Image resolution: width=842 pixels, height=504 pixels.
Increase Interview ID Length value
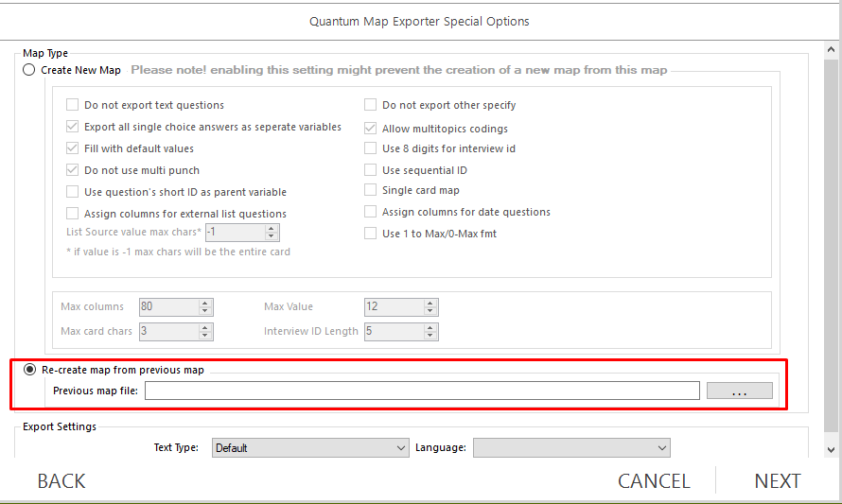[430, 328]
